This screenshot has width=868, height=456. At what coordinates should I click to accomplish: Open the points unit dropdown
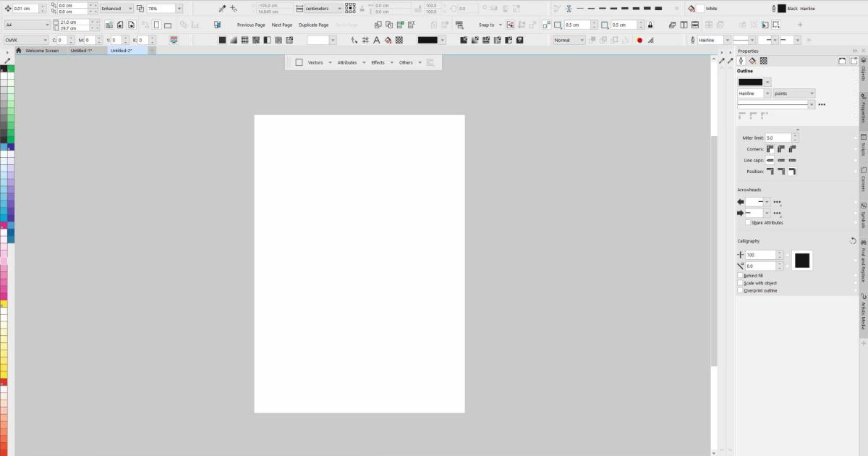click(793, 93)
